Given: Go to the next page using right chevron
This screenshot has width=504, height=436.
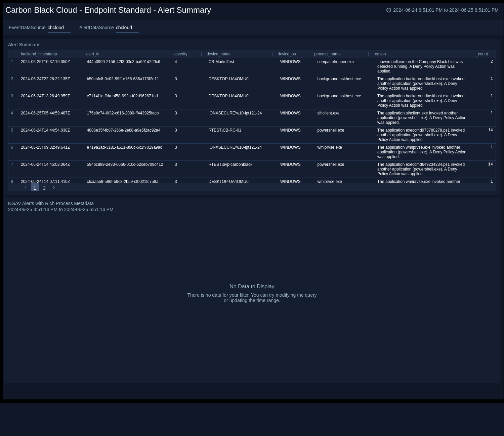Looking at the screenshot, I should click(x=54, y=187).
